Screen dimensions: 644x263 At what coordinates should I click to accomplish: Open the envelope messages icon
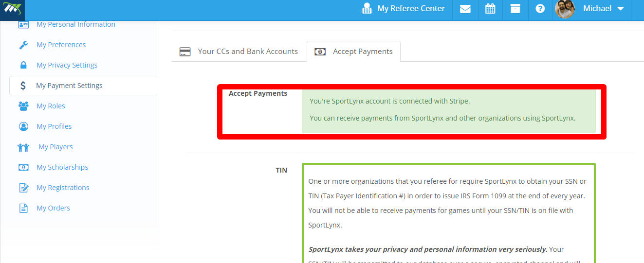[465, 9]
